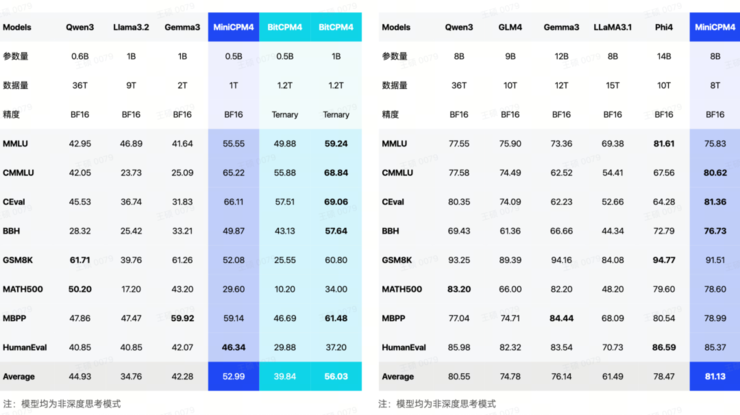The width and height of the screenshot is (740, 415).
Task: Select the Average row label in right table
Action: [x=397, y=376]
